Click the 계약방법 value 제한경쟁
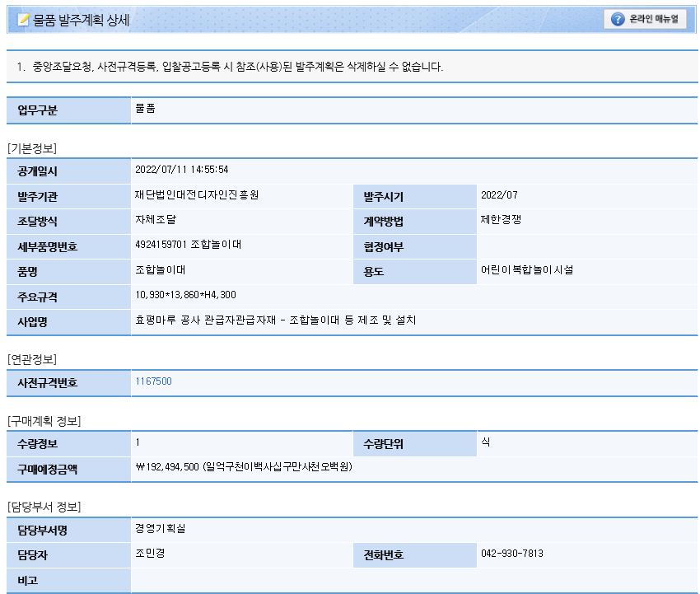 (x=501, y=220)
